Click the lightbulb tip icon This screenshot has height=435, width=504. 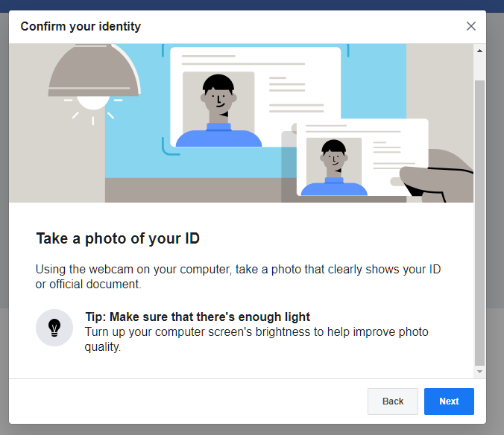(x=54, y=328)
